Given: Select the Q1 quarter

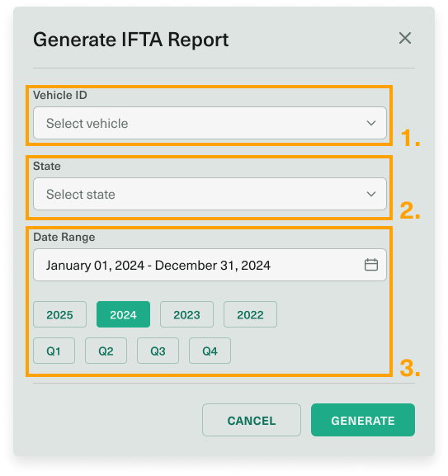Looking at the screenshot, I should click(x=54, y=351).
